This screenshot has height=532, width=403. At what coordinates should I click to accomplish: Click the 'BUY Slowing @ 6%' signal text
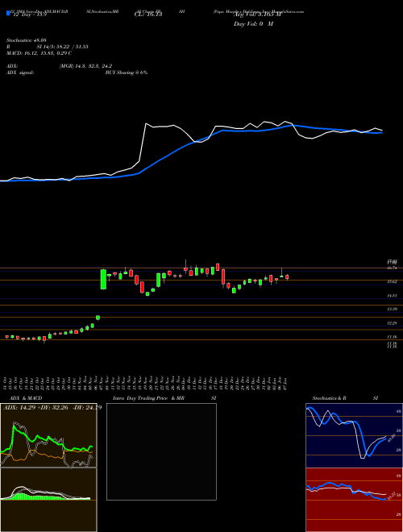(127, 73)
